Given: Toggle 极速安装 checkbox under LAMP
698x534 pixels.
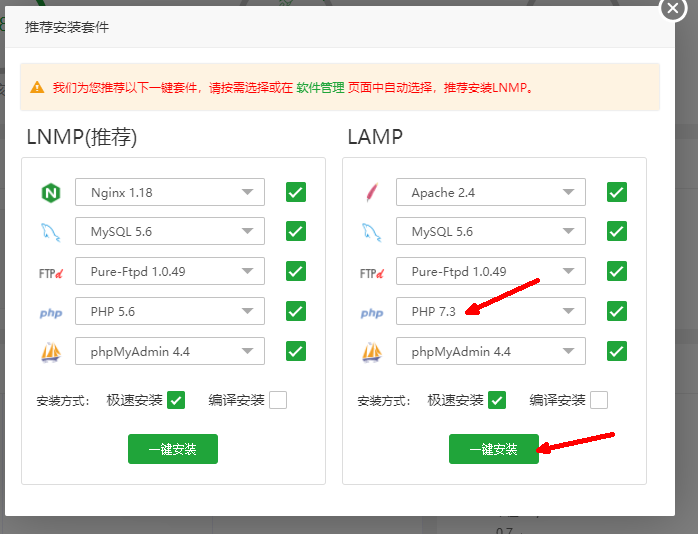Looking at the screenshot, I should (497, 400).
